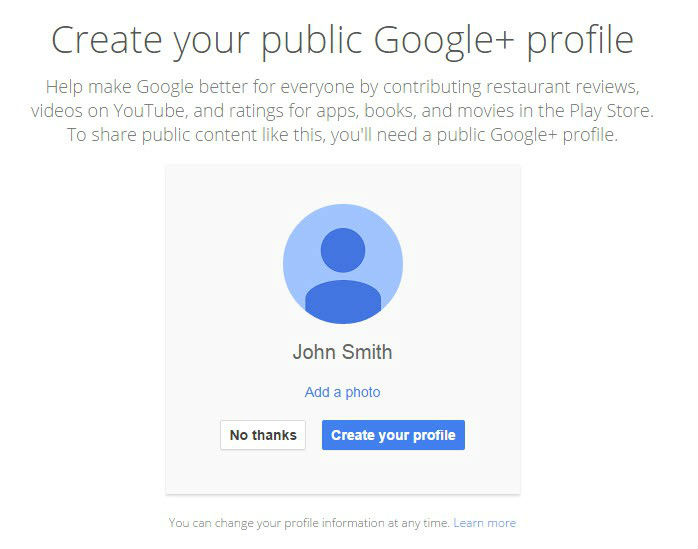Open the Add a photo link
Viewport: 698px width, 549px height.
342,392
